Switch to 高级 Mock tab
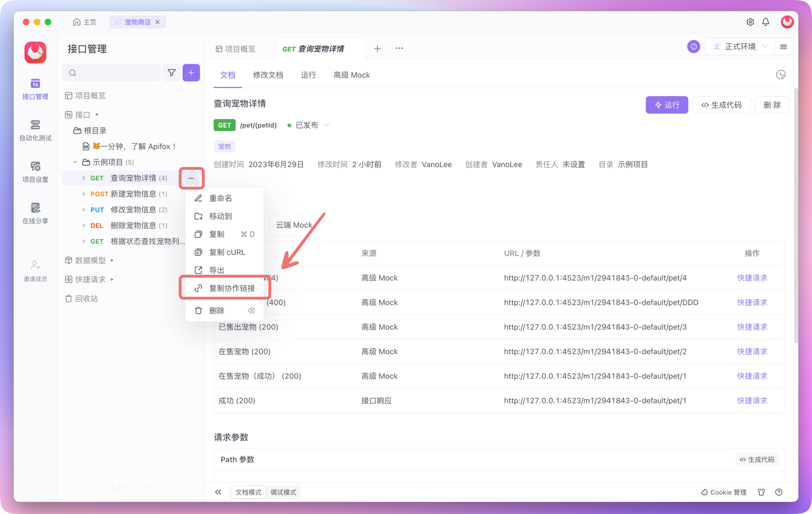812x514 pixels. (352, 75)
